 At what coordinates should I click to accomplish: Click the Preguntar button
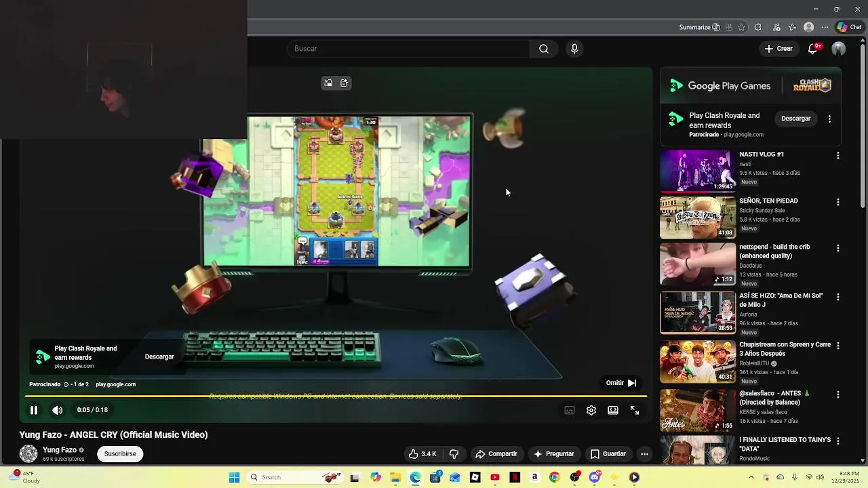point(554,454)
